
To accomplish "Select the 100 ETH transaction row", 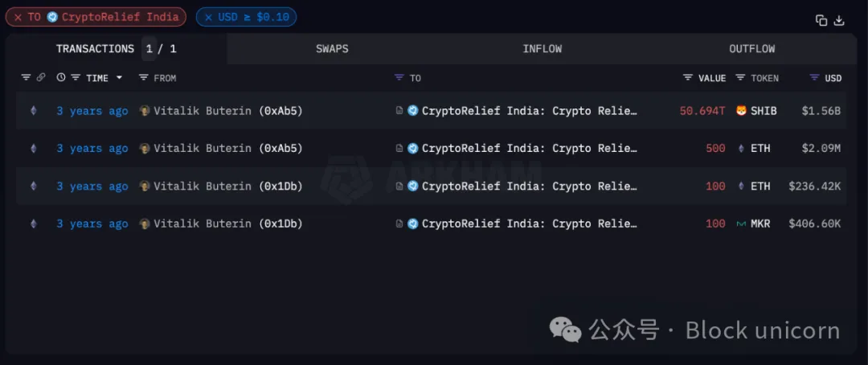I will click(432, 186).
